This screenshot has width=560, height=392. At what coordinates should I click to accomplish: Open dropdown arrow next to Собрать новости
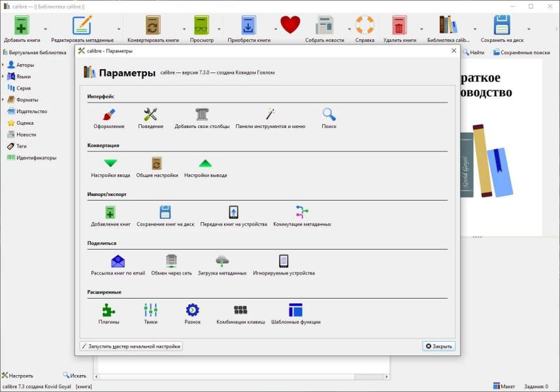tap(350, 29)
